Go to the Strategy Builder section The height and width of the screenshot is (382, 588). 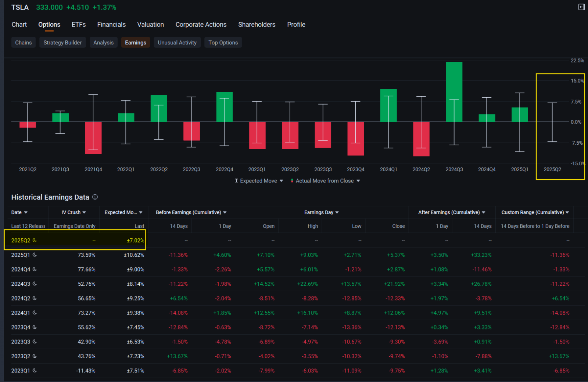click(x=62, y=43)
